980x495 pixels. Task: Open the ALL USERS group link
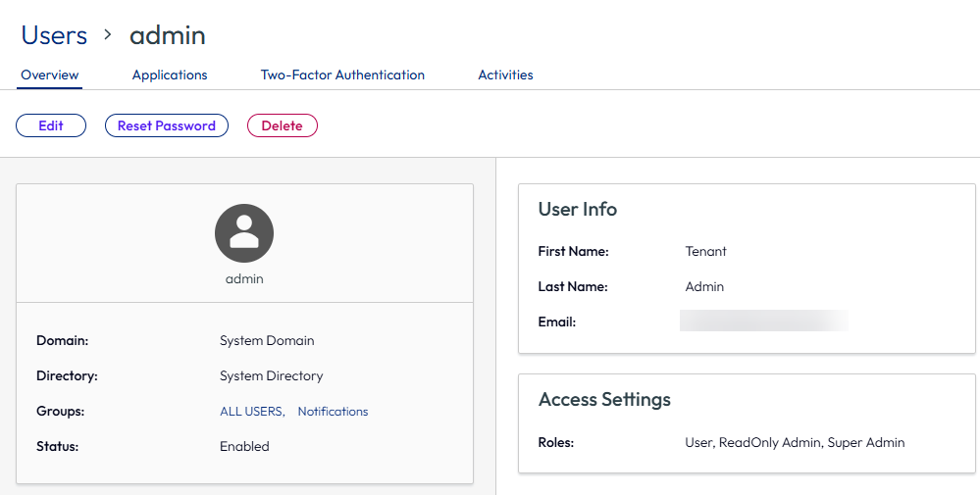pyautogui.click(x=252, y=412)
